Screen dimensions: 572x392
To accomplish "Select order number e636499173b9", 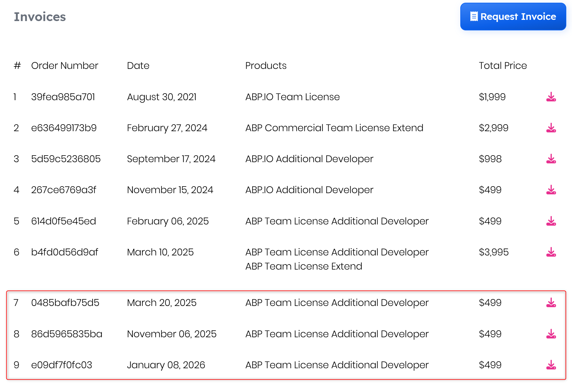I will coord(64,128).
